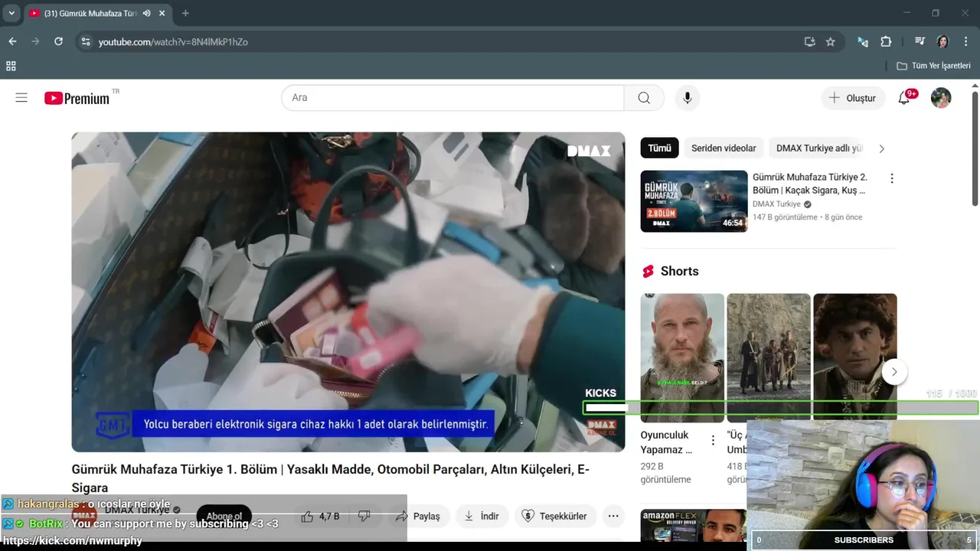The image size is (980, 551).
Task: Send a Teşekkürler super thanks
Action: (x=554, y=517)
